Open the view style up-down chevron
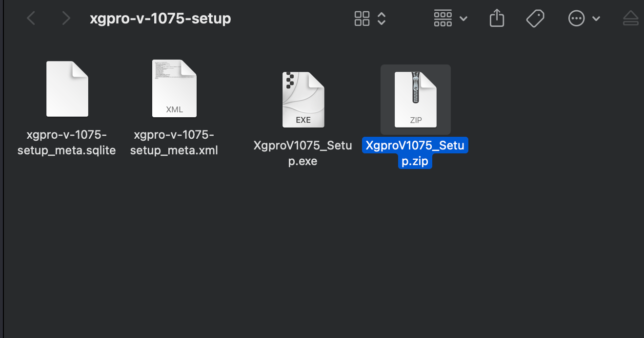The image size is (644, 338). click(382, 19)
